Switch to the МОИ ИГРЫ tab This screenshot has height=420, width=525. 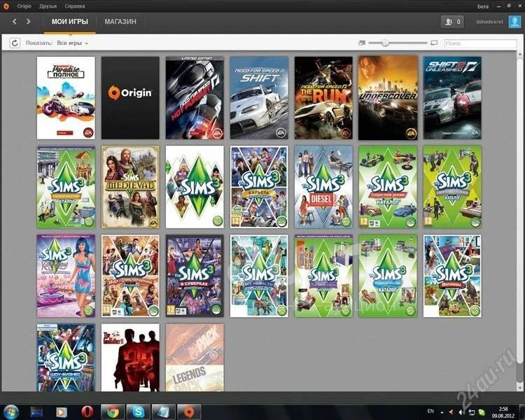[x=69, y=22]
